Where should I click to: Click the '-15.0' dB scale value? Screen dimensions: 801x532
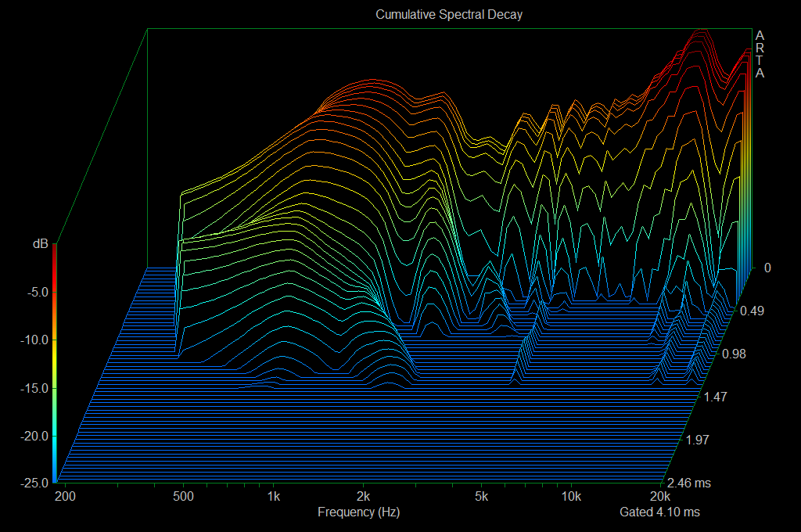pyautogui.click(x=34, y=388)
